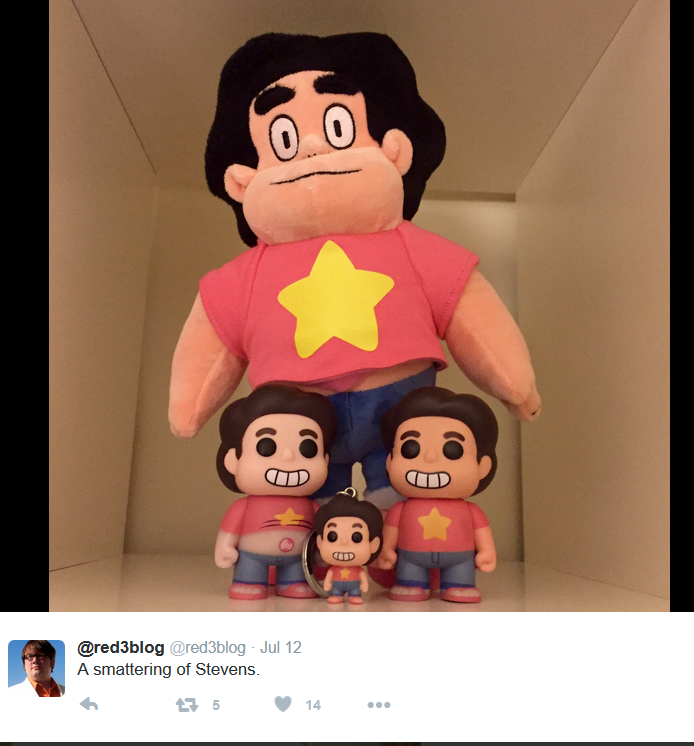Click the bold @red3blog display name

tap(120, 648)
